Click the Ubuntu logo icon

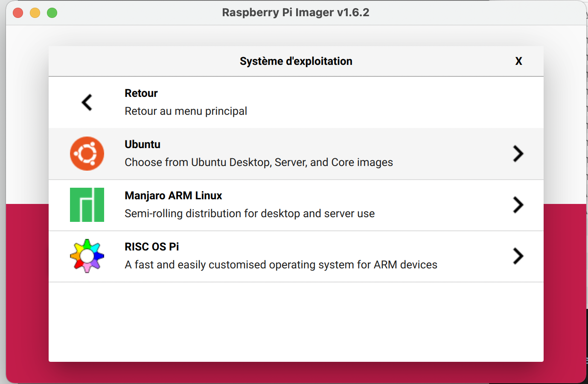[x=87, y=154]
